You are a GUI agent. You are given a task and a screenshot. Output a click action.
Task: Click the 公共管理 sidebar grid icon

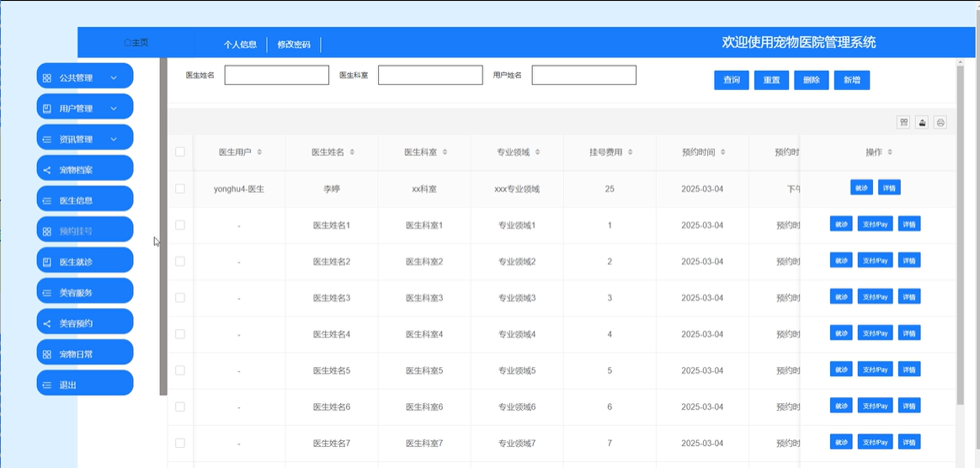tap(47, 78)
